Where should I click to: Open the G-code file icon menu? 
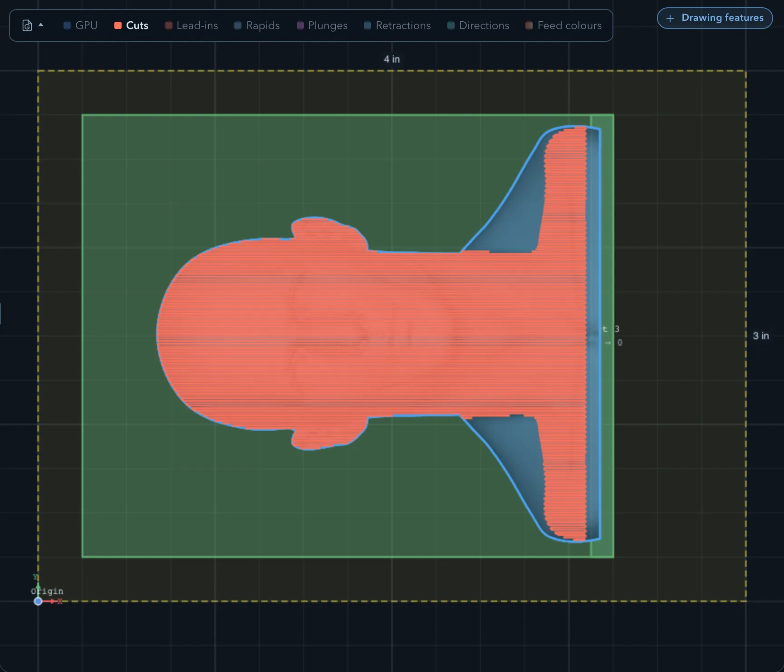[27, 25]
